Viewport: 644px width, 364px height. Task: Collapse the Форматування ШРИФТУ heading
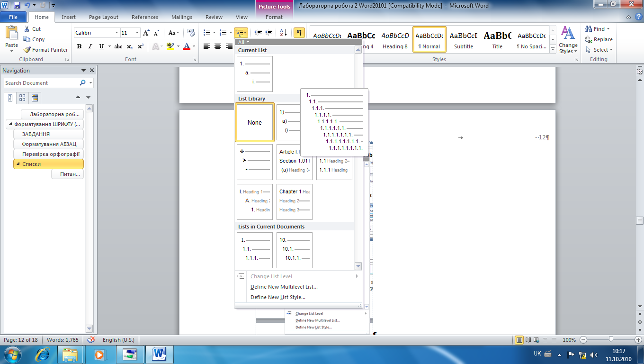pyautogui.click(x=10, y=124)
